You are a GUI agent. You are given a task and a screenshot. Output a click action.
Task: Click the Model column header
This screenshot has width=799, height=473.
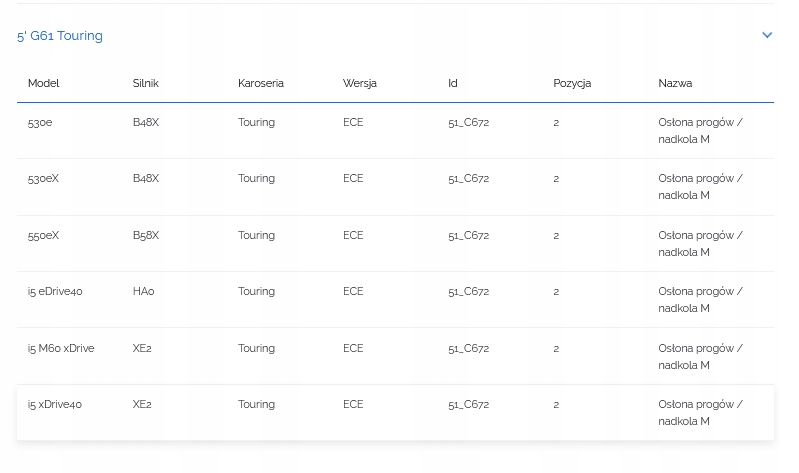44,83
